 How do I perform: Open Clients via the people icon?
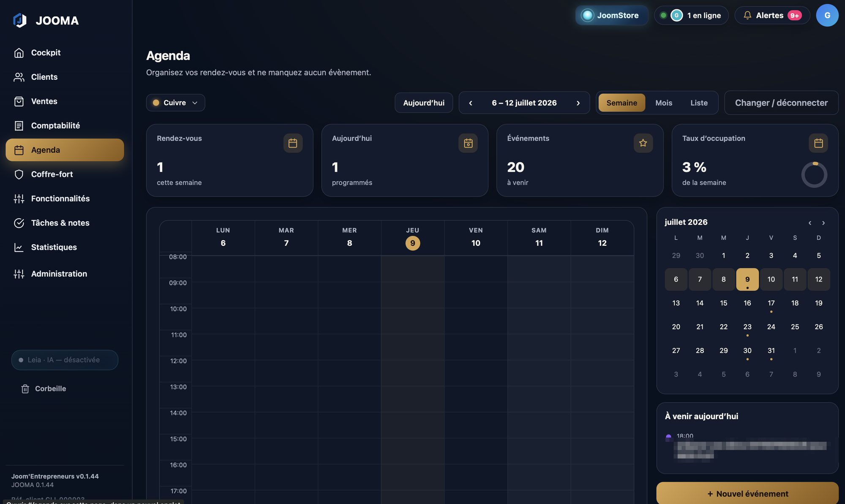pos(19,77)
